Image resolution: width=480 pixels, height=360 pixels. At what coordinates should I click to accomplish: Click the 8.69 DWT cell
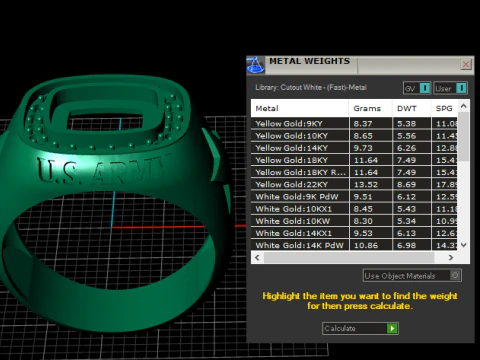coord(412,185)
